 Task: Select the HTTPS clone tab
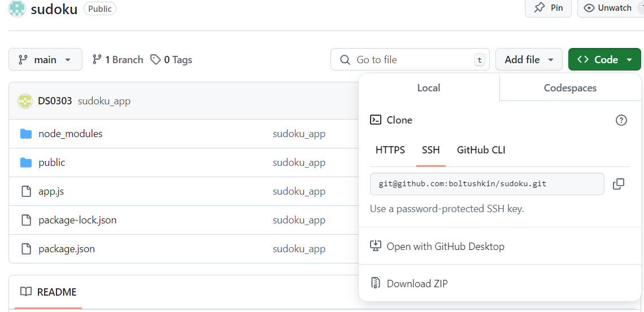tap(390, 150)
